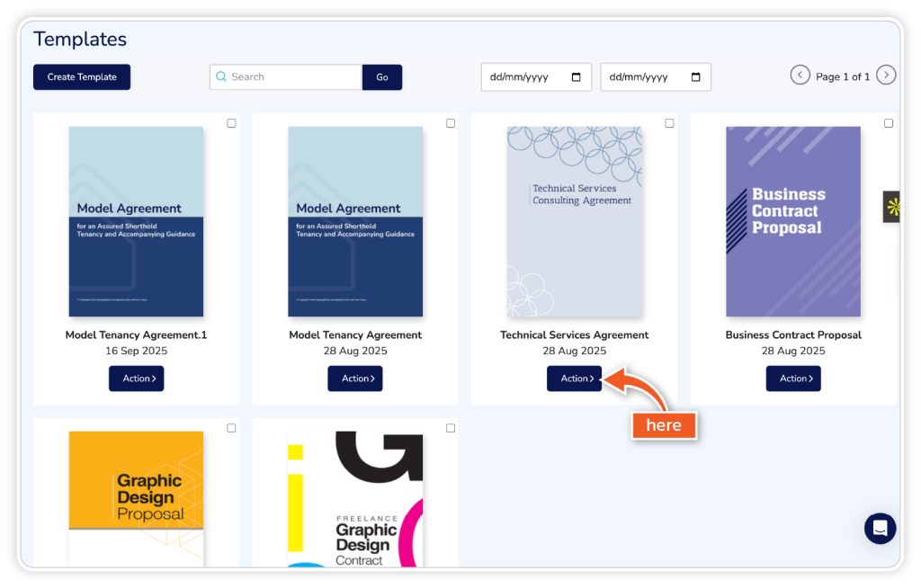The width and height of the screenshot is (921, 588).
Task: Open the chat support bubble icon
Action: pyautogui.click(x=880, y=529)
